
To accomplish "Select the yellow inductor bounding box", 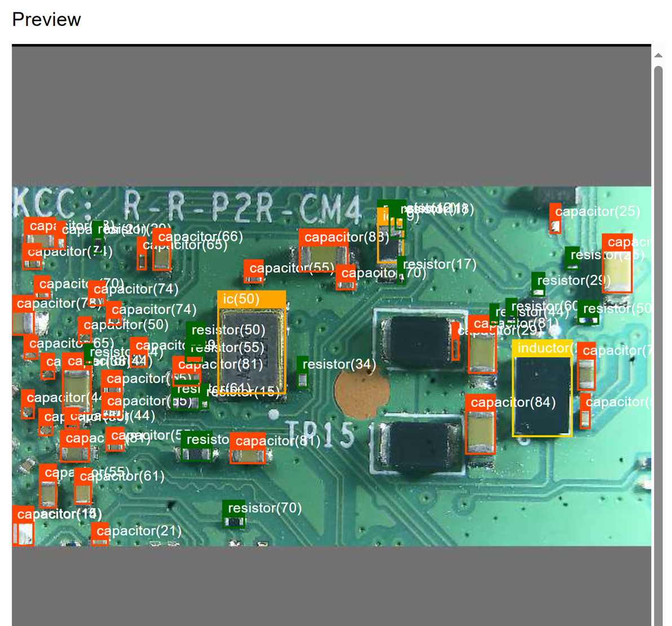I will tap(542, 394).
